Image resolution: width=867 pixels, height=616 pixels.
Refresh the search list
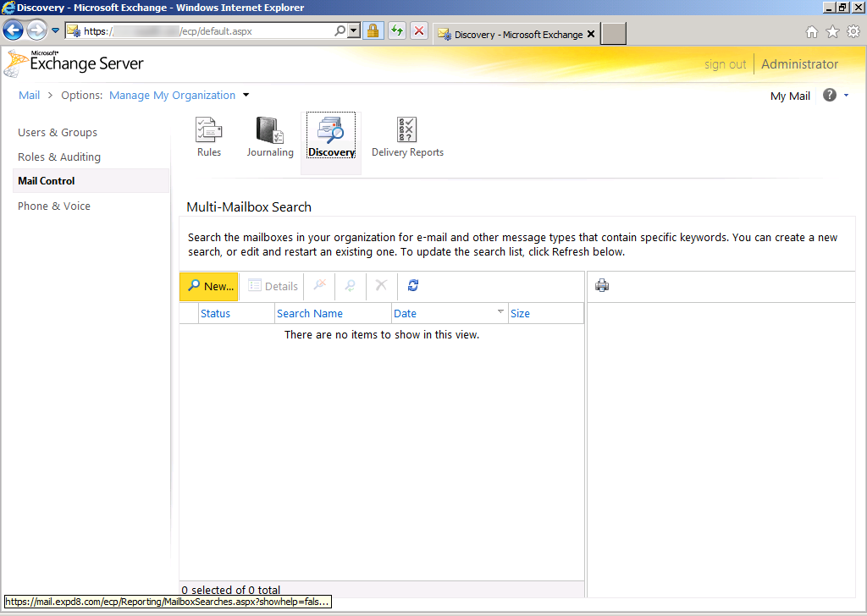pos(413,286)
